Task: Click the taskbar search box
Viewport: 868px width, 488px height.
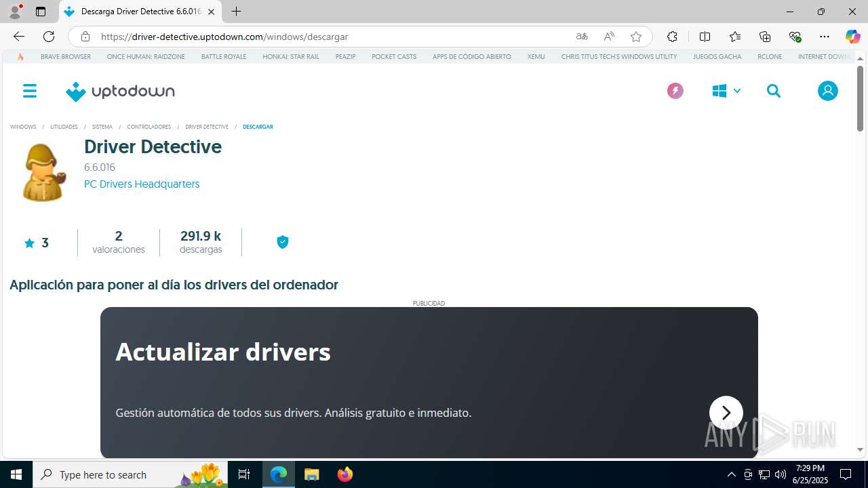Action: coord(131,474)
